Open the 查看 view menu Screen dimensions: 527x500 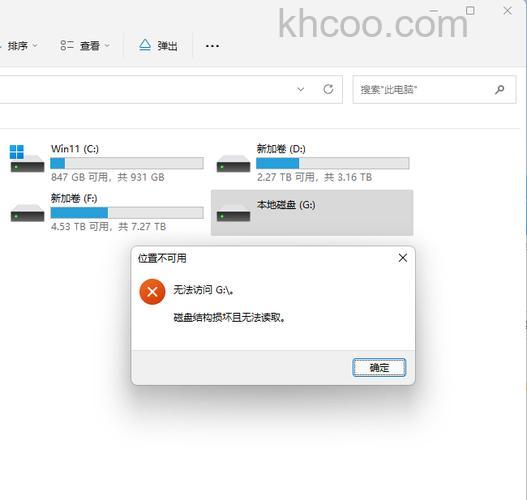pyautogui.click(x=85, y=46)
